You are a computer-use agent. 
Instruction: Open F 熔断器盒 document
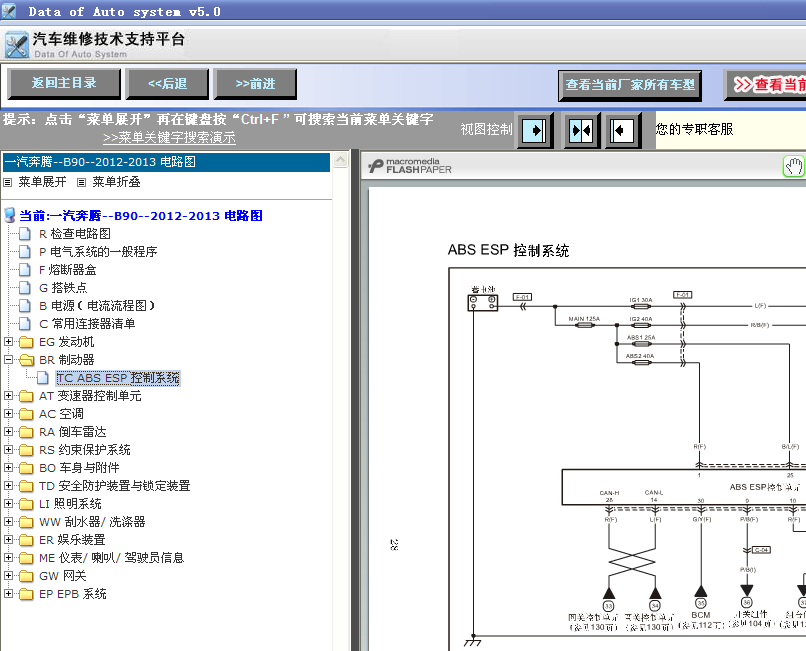68,270
